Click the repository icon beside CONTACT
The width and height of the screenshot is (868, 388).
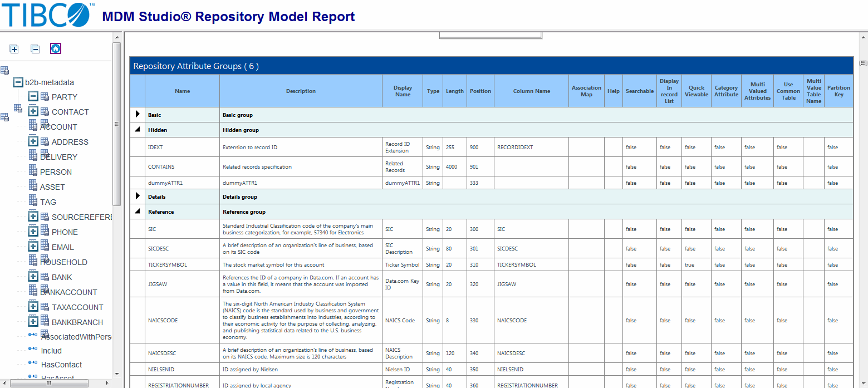[45, 111]
